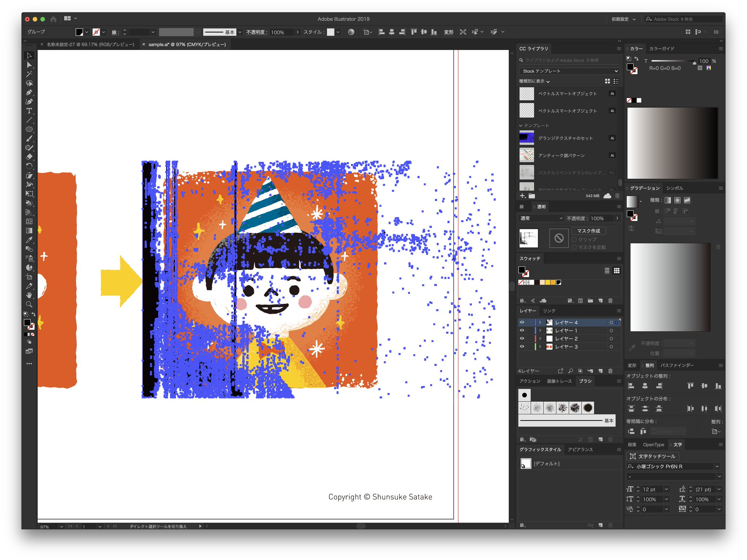
Task: Toggle the クリップ checkbox
Action: click(574, 239)
